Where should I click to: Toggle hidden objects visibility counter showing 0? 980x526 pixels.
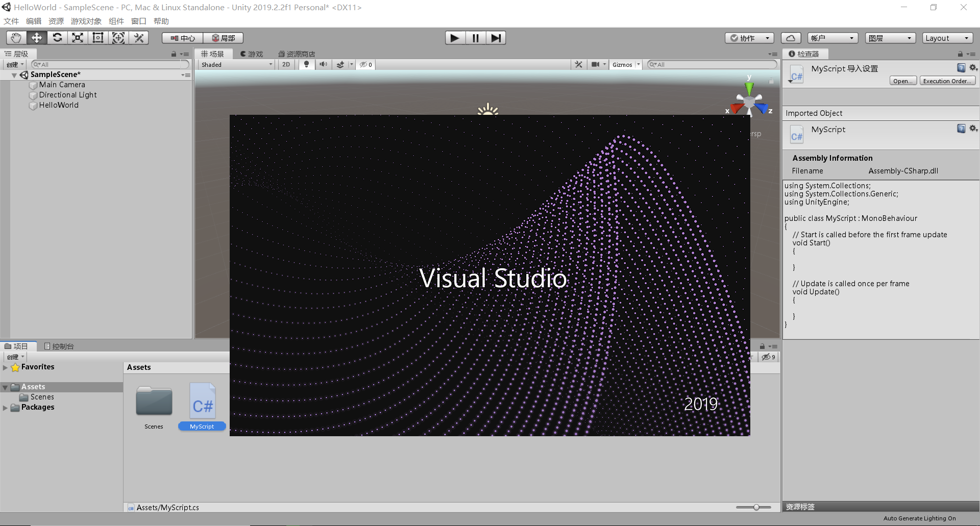[x=365, y=65]
